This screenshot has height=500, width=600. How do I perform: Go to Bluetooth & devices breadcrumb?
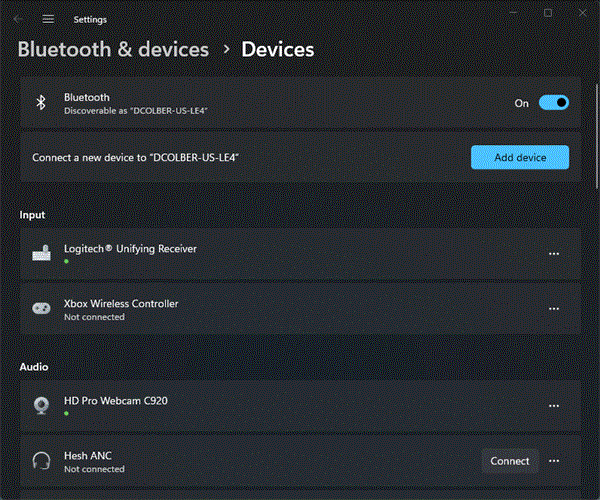(113, 49)
